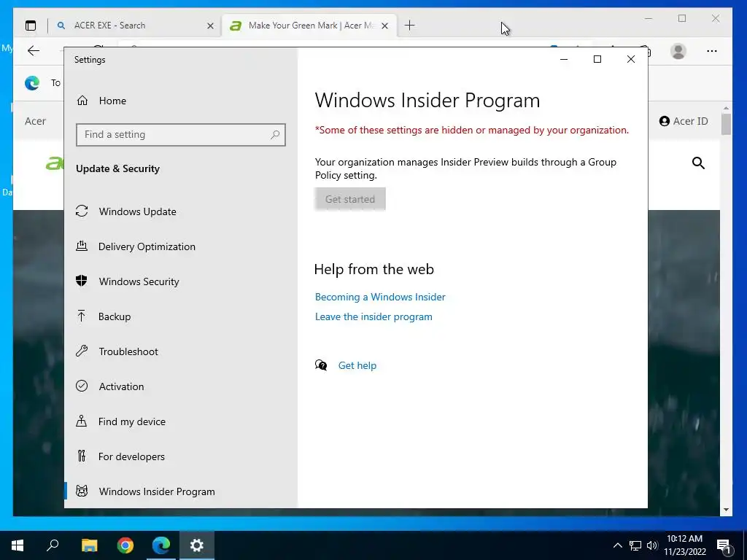
Task: Click the search icon on Acer webpage
Action: pyautogui.click(x=698, y=163)
